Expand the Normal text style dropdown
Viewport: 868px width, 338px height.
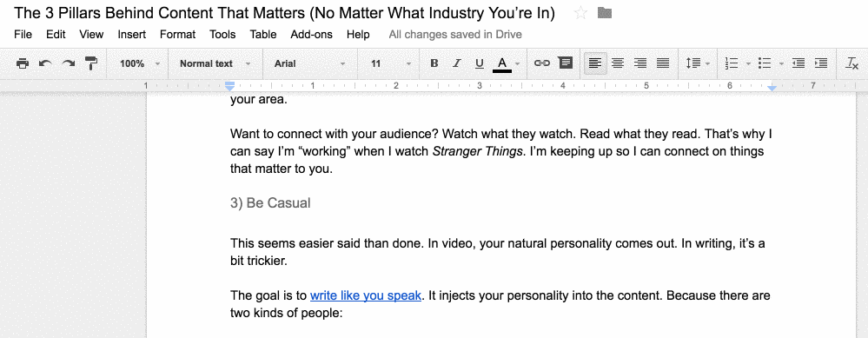point(215,63)
